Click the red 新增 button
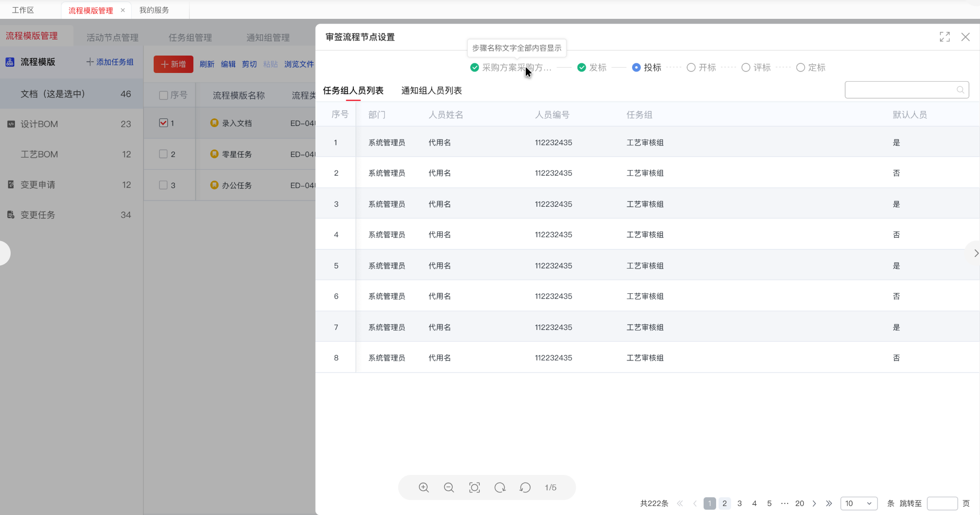This screenshot has width=980, height=515. coord(173,64)
